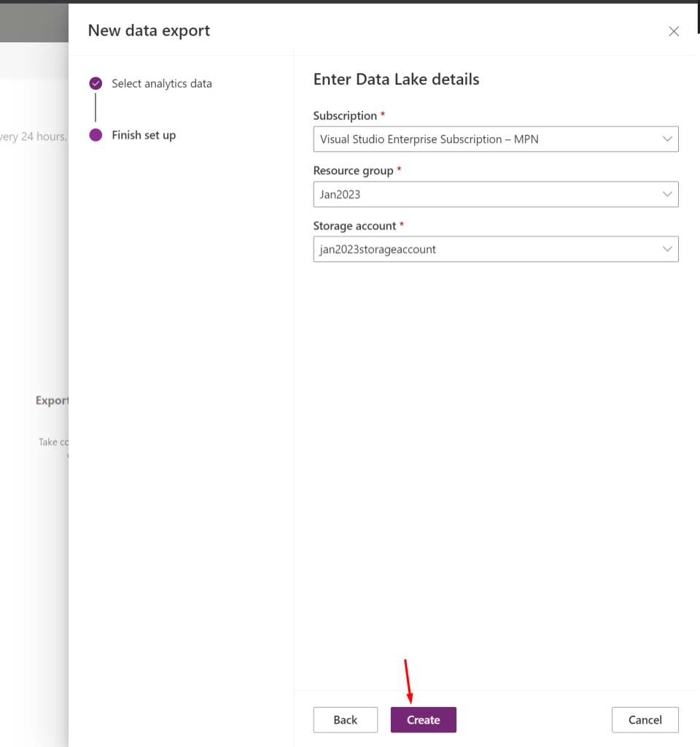Click the Subscription dropdown chevron icon
This screenshot has height=747, width=700.
coord(666,139)
